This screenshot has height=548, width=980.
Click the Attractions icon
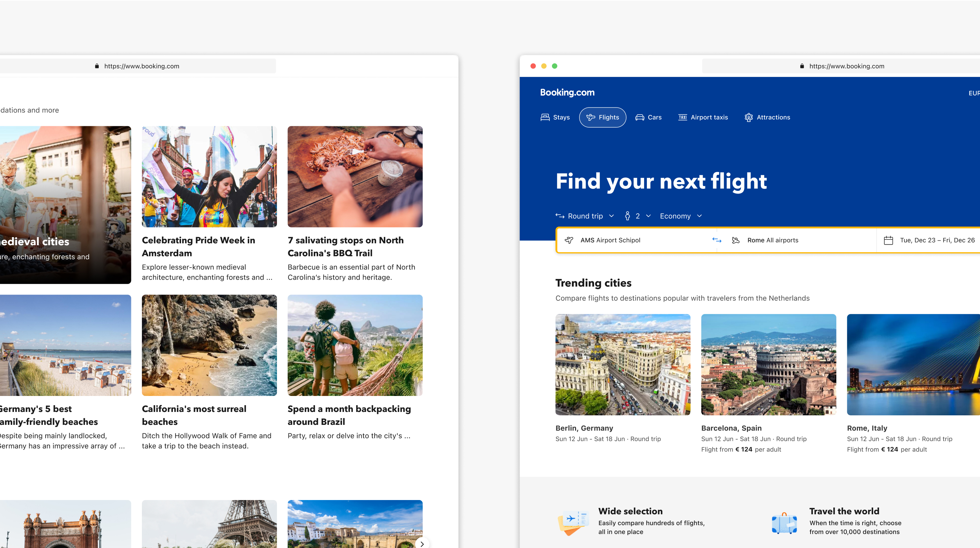[749, 117]
